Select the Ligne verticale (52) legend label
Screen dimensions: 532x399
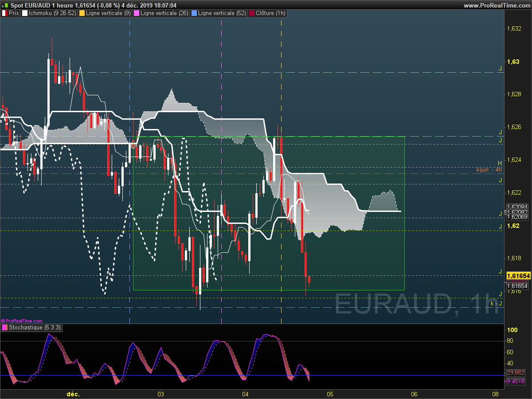(222, 13)
